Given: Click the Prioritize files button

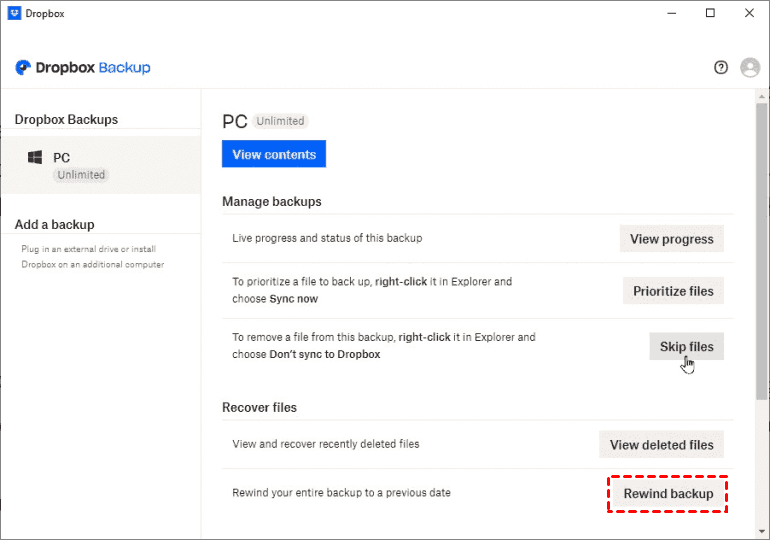Looking at the screenshot, I should pos(673,291).
